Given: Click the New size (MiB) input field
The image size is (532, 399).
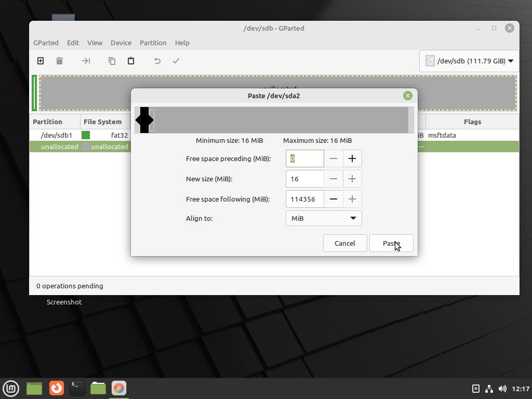Looking at the screenshot, I should click(304, 179).
